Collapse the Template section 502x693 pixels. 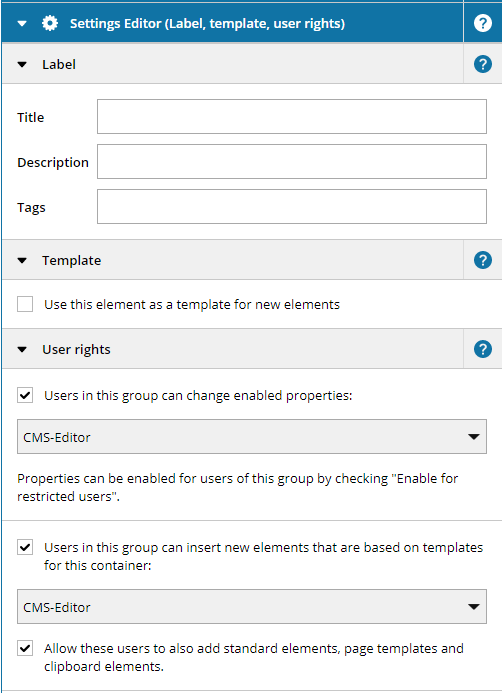click(x=22, y=260)
